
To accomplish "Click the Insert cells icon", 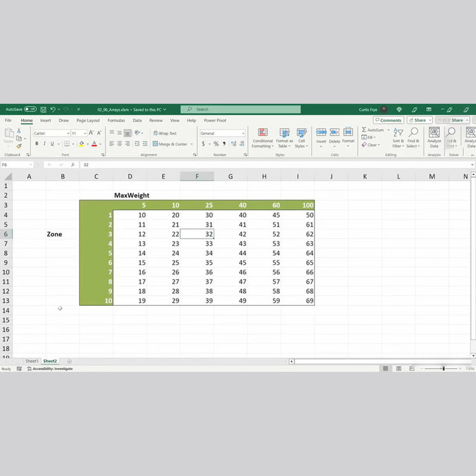I will pyautogui.click(x=321, y=135).
